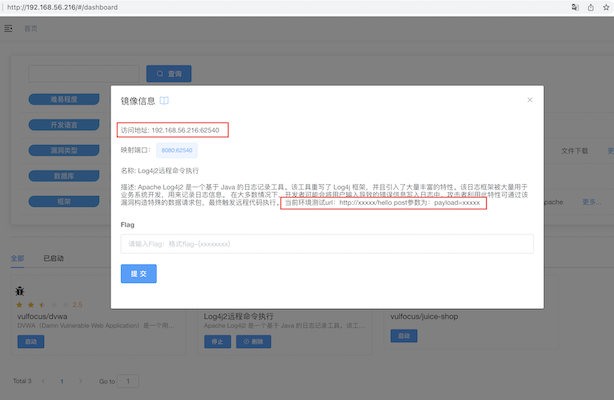Start the vulfocus/juice-shop container
614x400 pixels.
tap(404, 336)
